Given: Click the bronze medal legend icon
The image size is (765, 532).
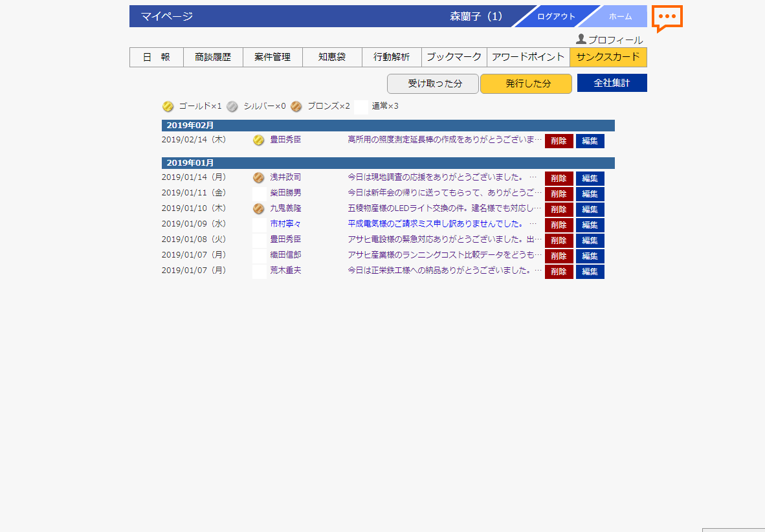Looking at the screenshot, I should (x=296, y=106).
